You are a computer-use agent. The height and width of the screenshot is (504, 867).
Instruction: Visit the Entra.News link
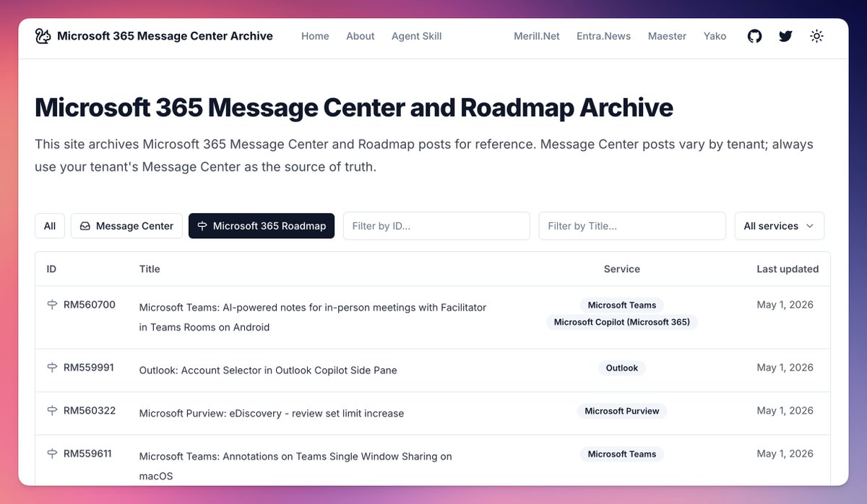coord(603,36)
